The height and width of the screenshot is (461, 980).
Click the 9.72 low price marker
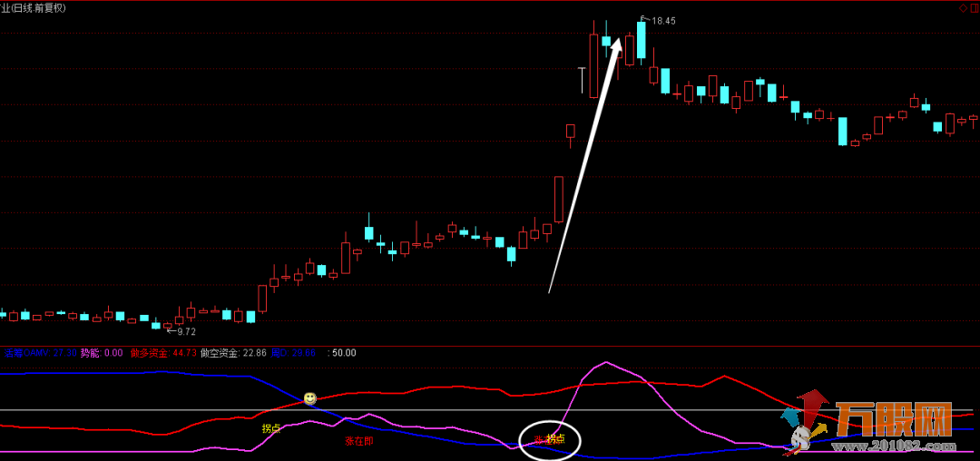click(x=186, y=332)
